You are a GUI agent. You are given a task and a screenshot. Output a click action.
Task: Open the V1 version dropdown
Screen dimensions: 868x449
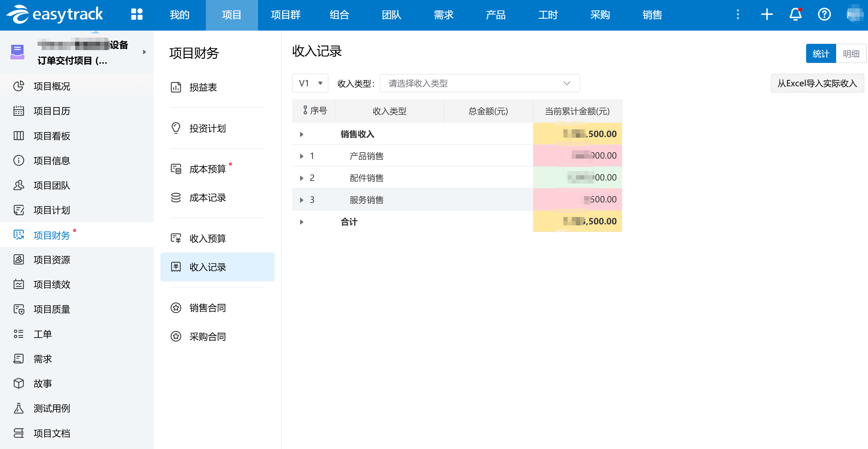(x=310, y=83)
